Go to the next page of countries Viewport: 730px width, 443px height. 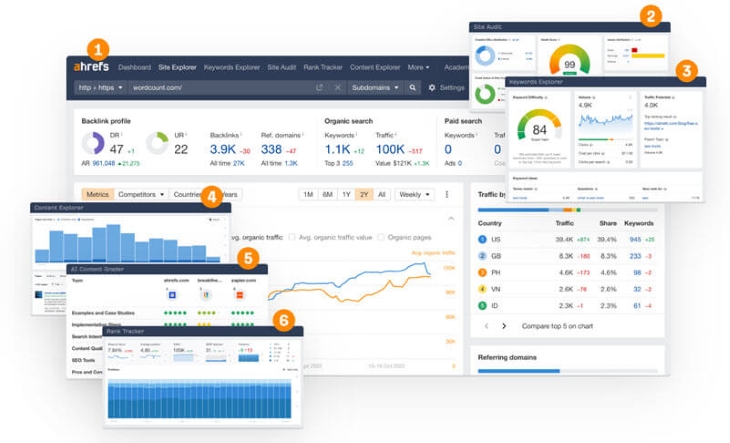pyautogui.click(x=504, y=326)
